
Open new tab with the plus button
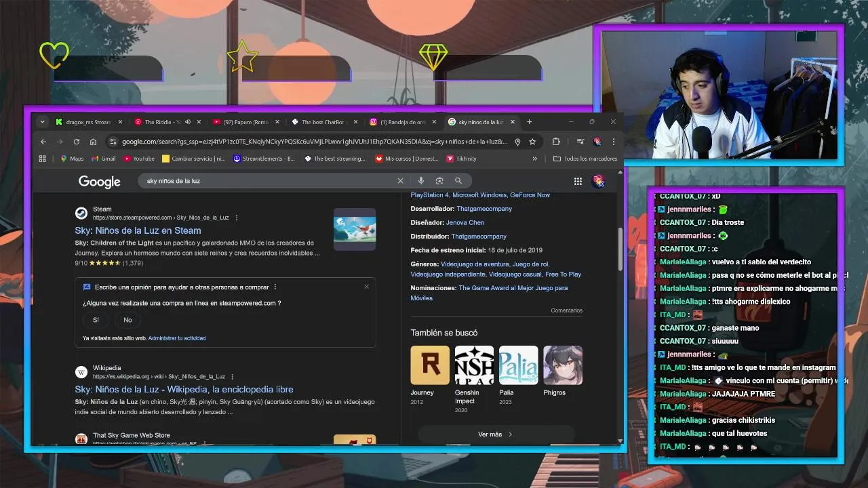[529, 122]
